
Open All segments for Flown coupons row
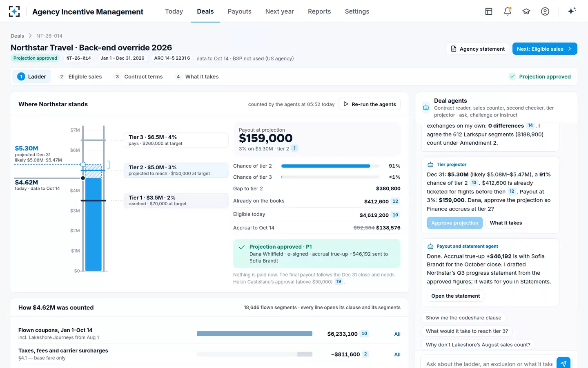[397, 334]
